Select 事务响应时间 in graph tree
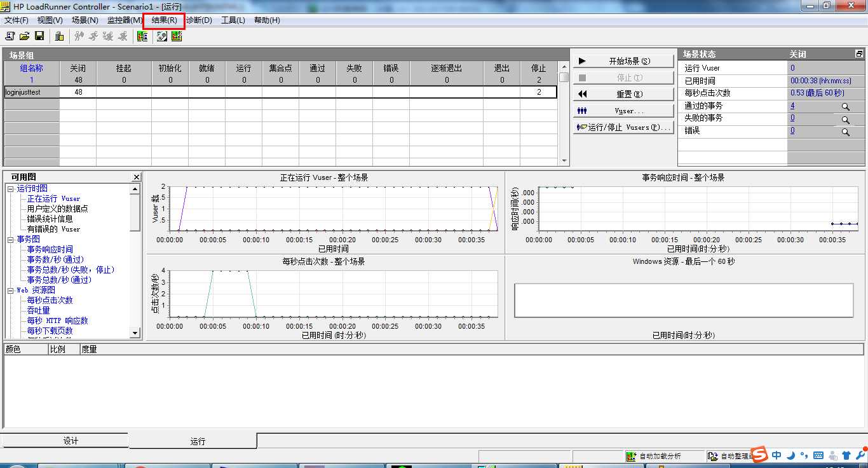This screenshot has height=468, width=868. coord(50,249)
